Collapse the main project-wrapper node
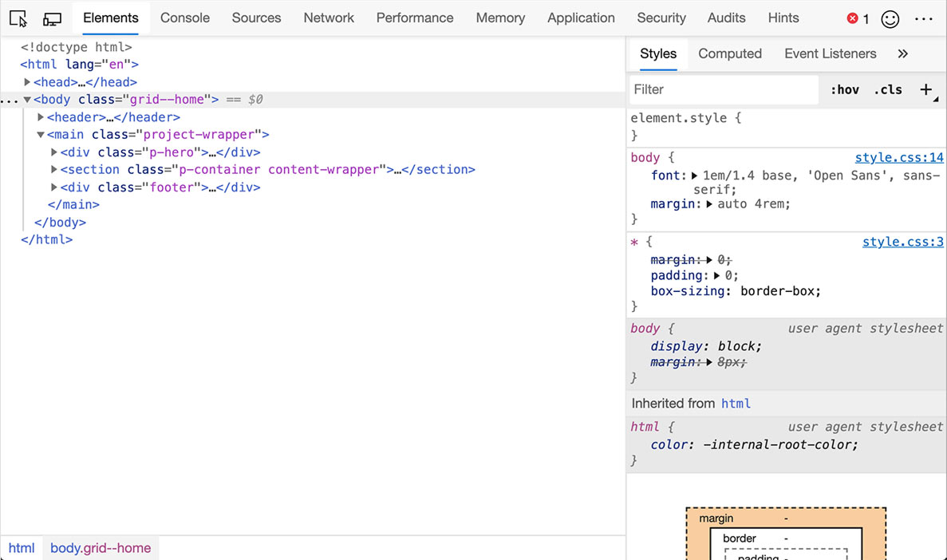Image resolution: width=947 pixels, height=560 pixels. (x=41, y=135)
